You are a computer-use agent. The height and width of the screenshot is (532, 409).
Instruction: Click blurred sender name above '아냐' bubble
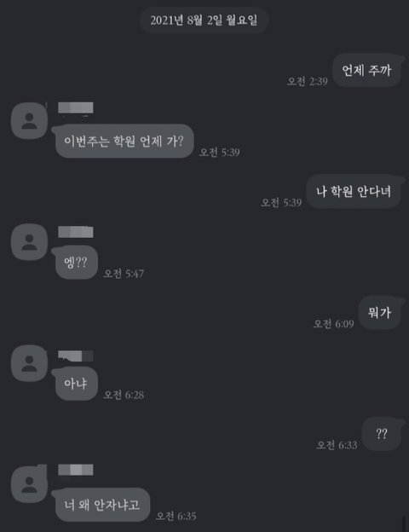(75, 356)
